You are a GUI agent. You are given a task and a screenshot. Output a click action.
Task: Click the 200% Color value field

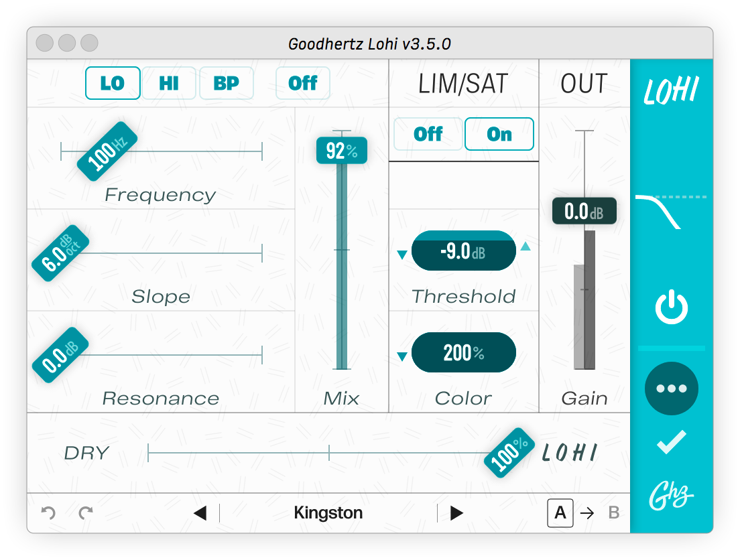point(463,352)
